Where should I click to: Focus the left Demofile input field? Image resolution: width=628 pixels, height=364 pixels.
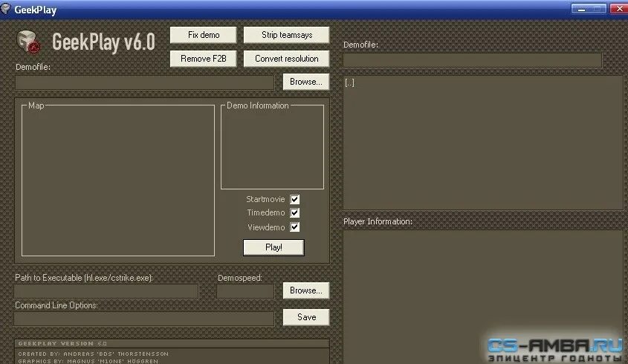coord(145,82)
